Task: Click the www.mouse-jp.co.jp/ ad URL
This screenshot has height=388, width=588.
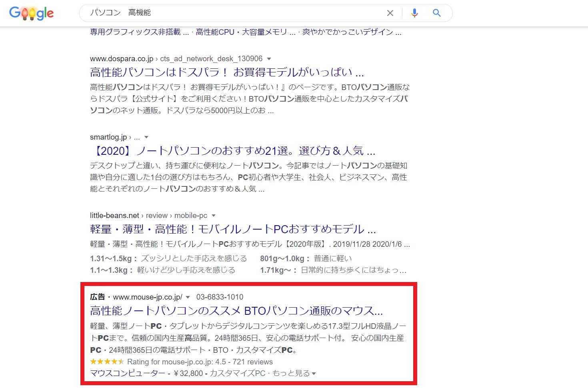Action: (x=148, y=297)
